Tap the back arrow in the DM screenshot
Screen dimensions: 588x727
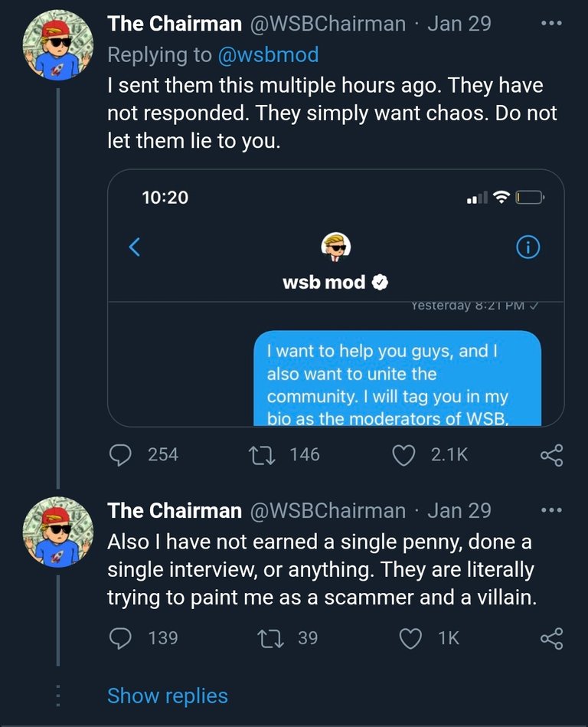pyautogui.click(x=135, y=247)
